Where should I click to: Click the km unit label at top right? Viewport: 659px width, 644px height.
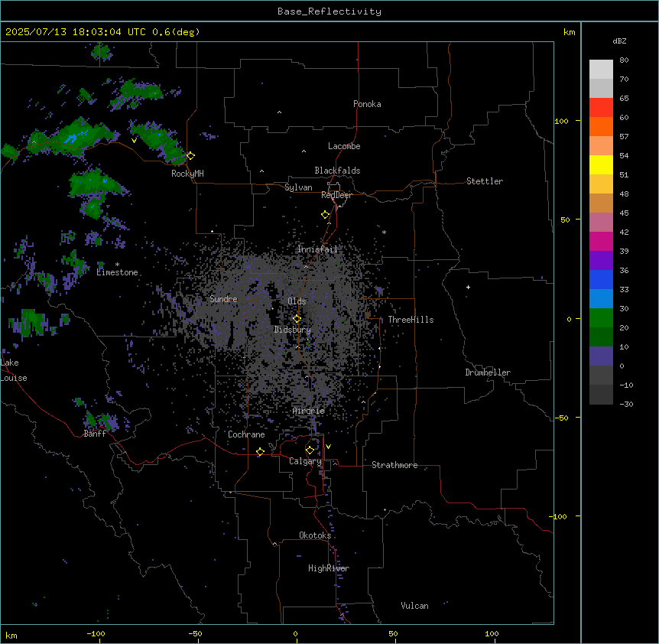tap(570, 32)
